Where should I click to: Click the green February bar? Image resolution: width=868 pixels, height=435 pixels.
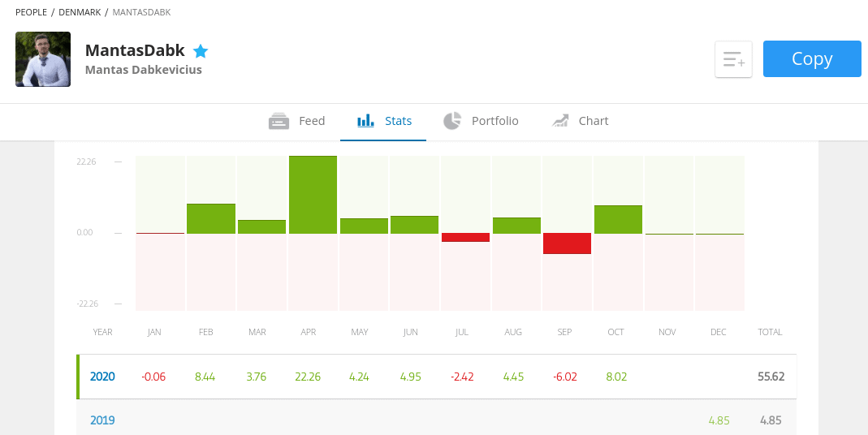[211, 218]
